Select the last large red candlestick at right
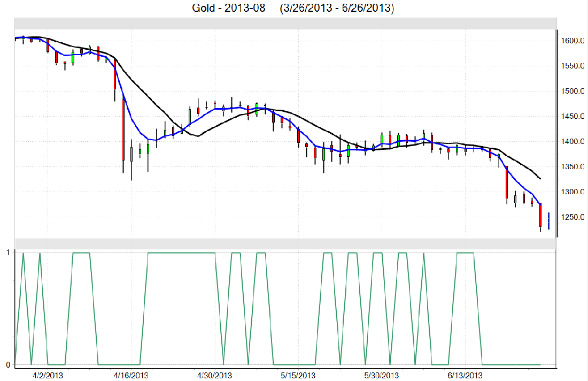Image resolution: width=588 pixels, height=381 pixels. click(x=540, y=215)
